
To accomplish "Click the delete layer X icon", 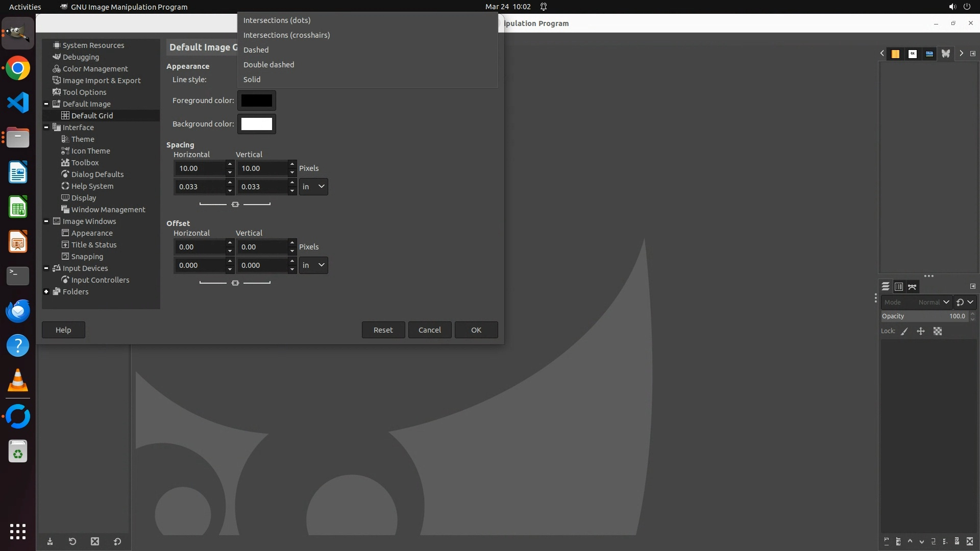I will point(970,541).
